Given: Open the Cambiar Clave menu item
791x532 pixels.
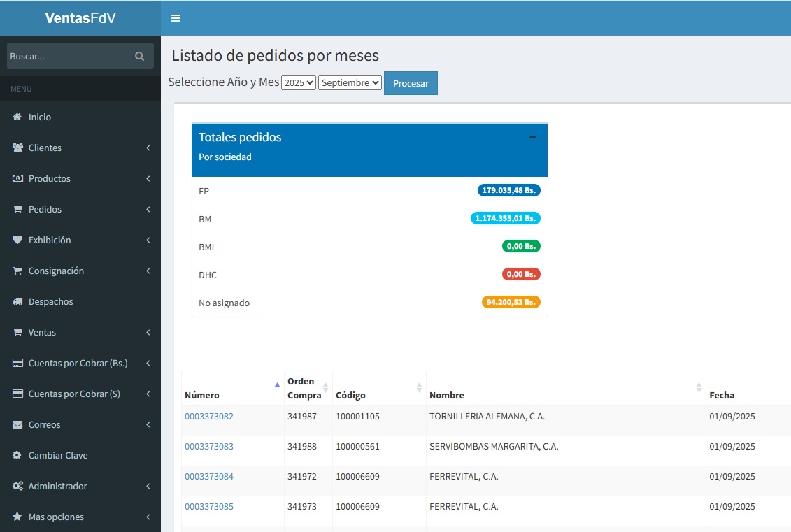Looking at the screenshot, I should 80,455.
